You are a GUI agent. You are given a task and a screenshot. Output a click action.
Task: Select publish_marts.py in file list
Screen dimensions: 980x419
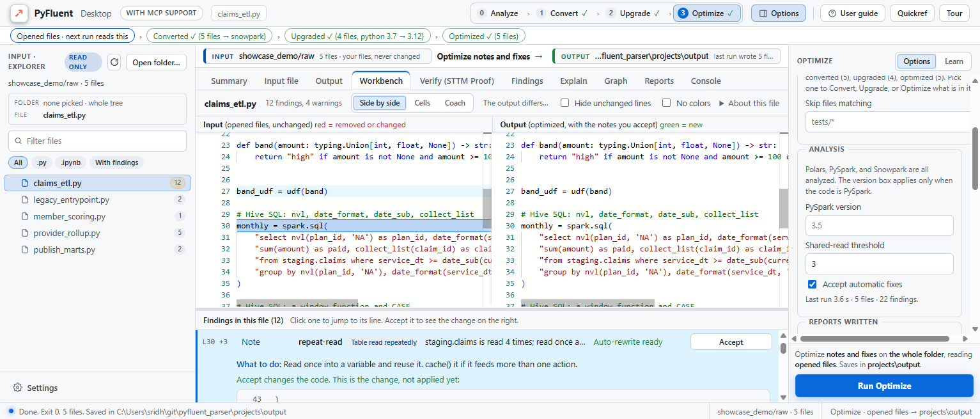97,249
